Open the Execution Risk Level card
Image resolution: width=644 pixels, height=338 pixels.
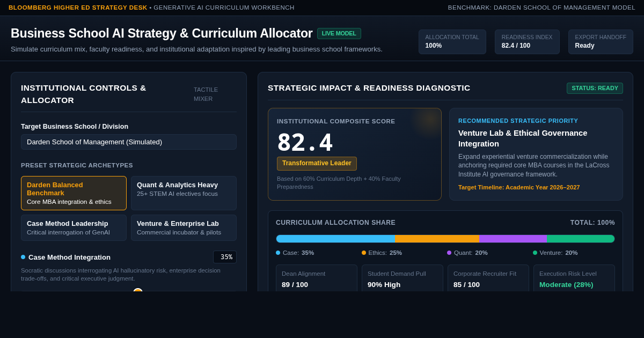click(574, 278)
